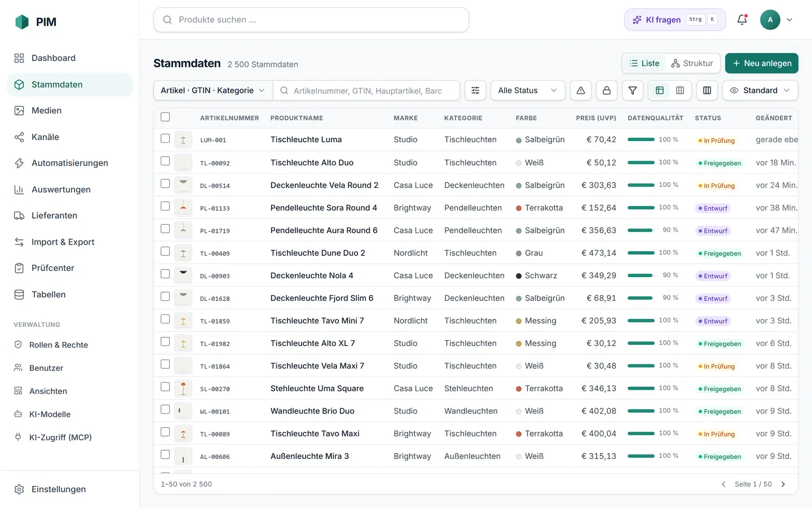812x508 pixels.
Task: Open Import & Export in the sidebar
Action: (69, 242)
